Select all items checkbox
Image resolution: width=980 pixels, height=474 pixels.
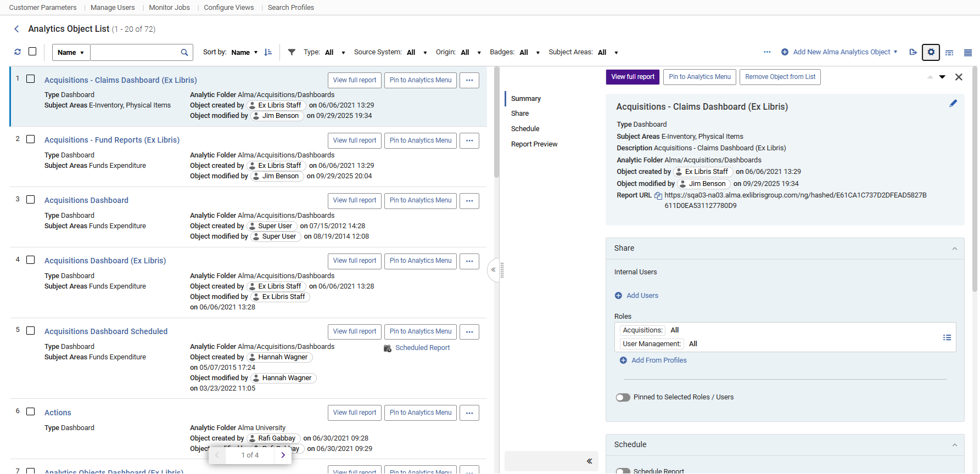click(32, 52)
